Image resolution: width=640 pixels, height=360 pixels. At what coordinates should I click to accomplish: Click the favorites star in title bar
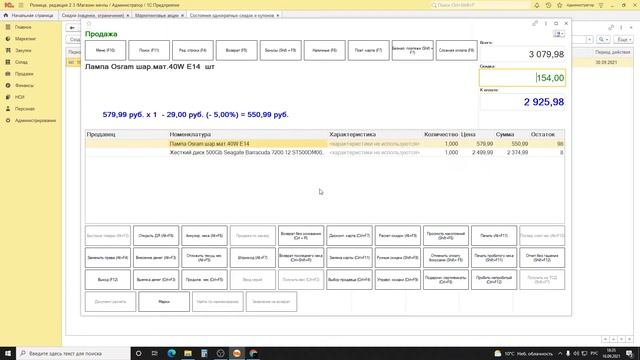[x=560, y=5]
